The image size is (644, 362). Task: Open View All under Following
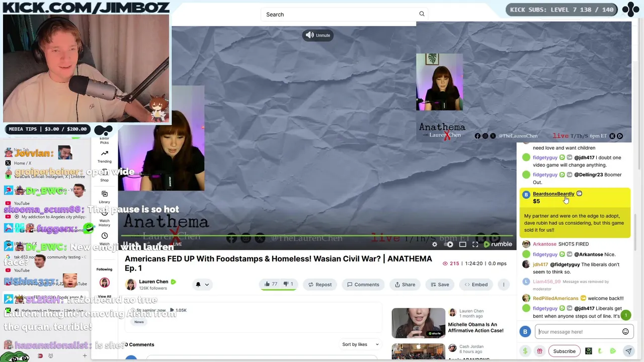coord(104,297)
